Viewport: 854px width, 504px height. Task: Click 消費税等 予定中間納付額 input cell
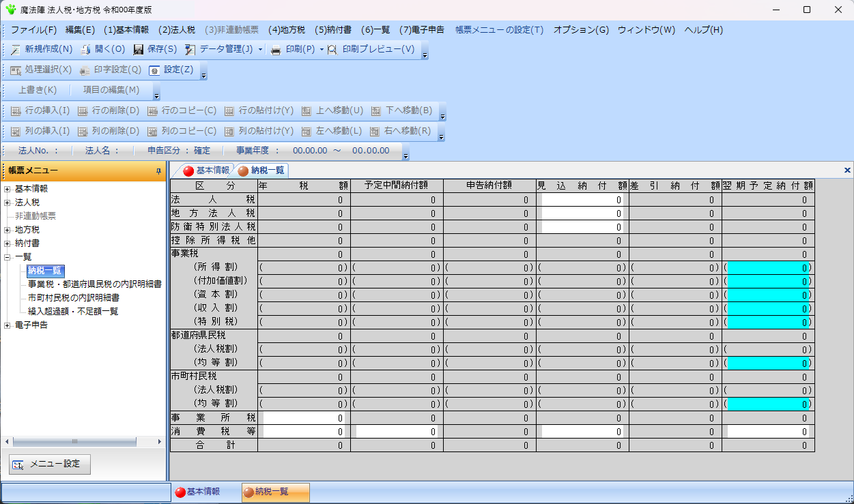point(397,432)
